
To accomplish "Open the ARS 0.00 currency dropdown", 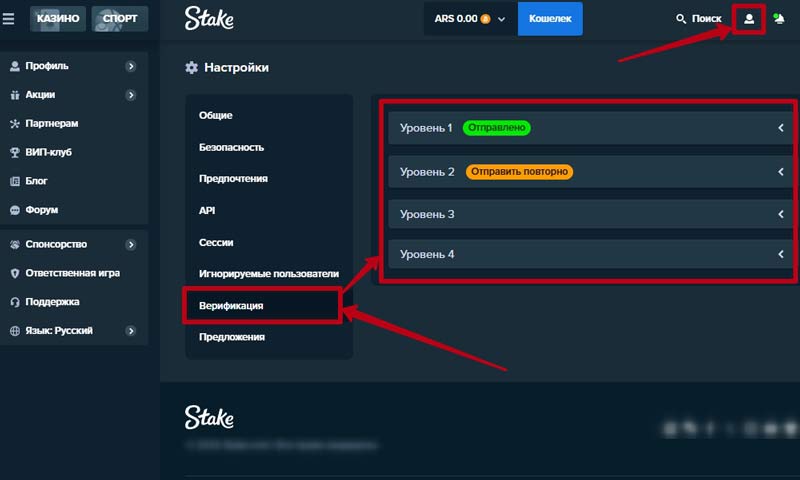I will (x=470, y=19).
